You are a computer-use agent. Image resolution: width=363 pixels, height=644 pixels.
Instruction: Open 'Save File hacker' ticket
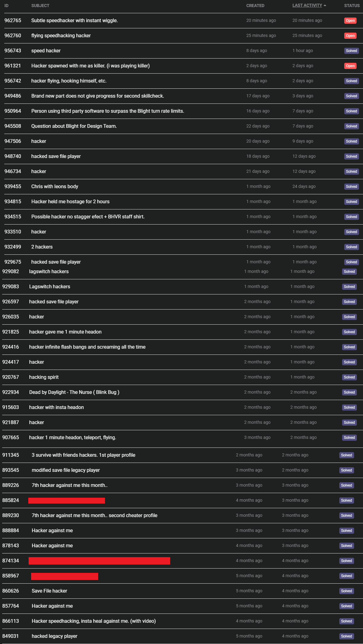[49, 591]
